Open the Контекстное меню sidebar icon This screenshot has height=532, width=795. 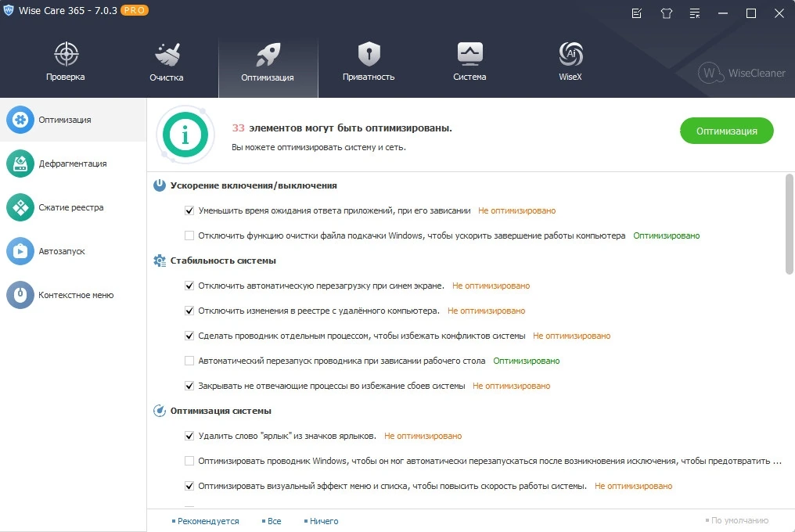tap(20, 295)
